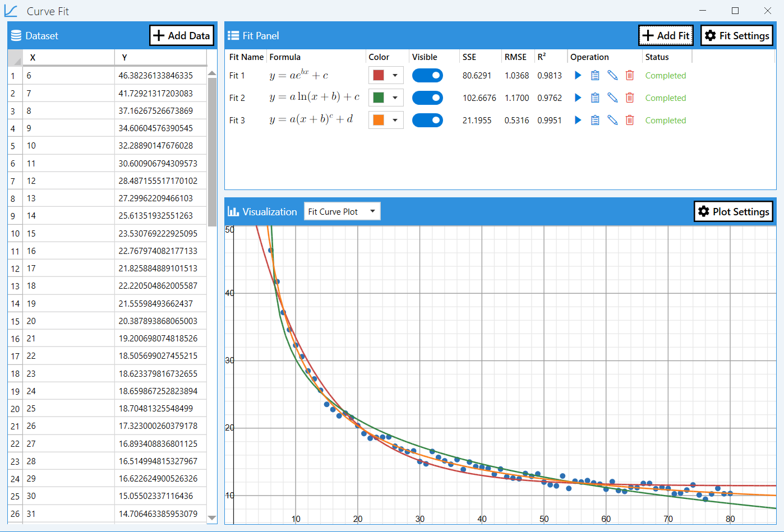Copy Fit 2 results with the clipboard icon
Viewport: 784px width, 532px height.
click(594, 97)
